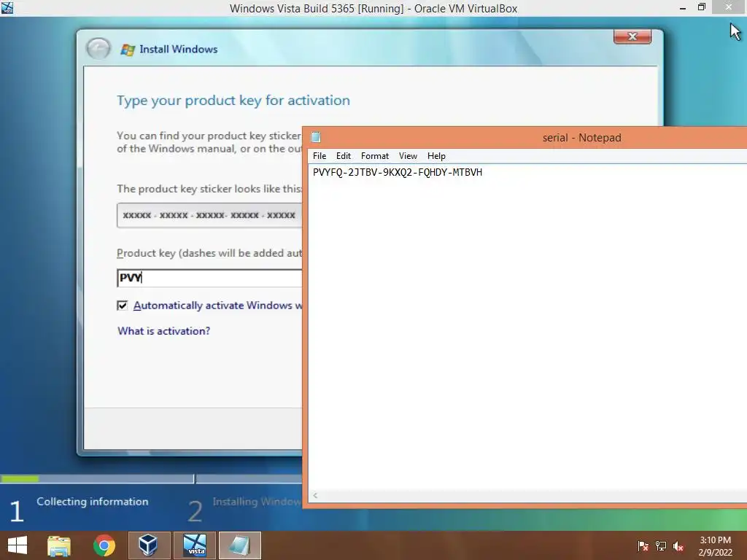
Task: Open the What is activation? link
Action: [x=164, y=331]
